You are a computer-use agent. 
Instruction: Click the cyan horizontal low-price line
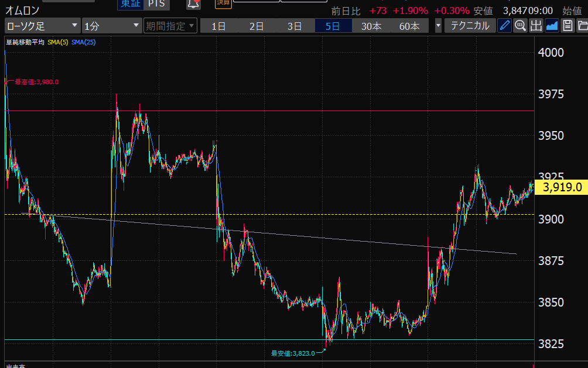click(x=269, y=340)
